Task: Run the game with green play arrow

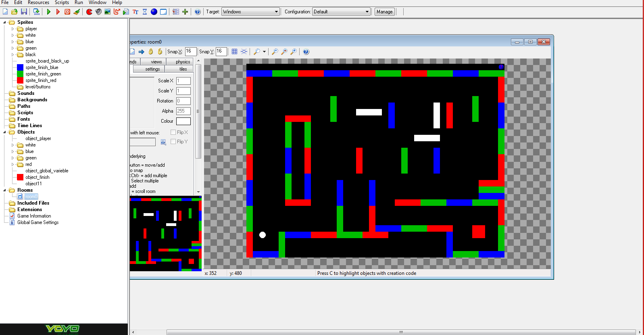Action: pyautogui.click(x=48, y=12)
